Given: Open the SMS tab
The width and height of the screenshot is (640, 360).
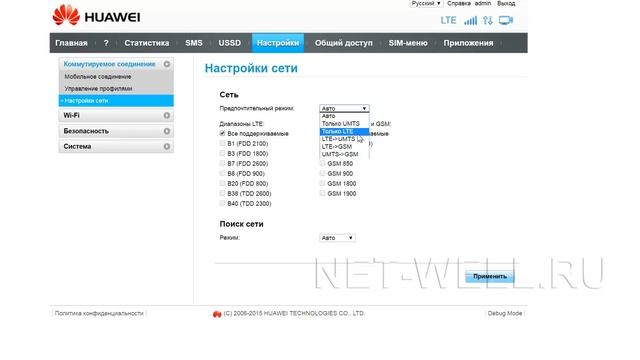Looking at the screenshot, I should 194,43.
